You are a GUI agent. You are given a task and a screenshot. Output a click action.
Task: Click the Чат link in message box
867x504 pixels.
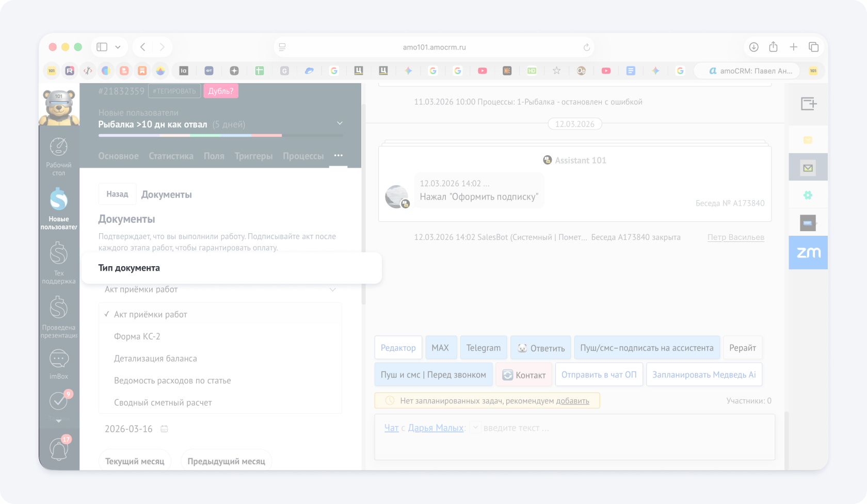tap(391, 428)
